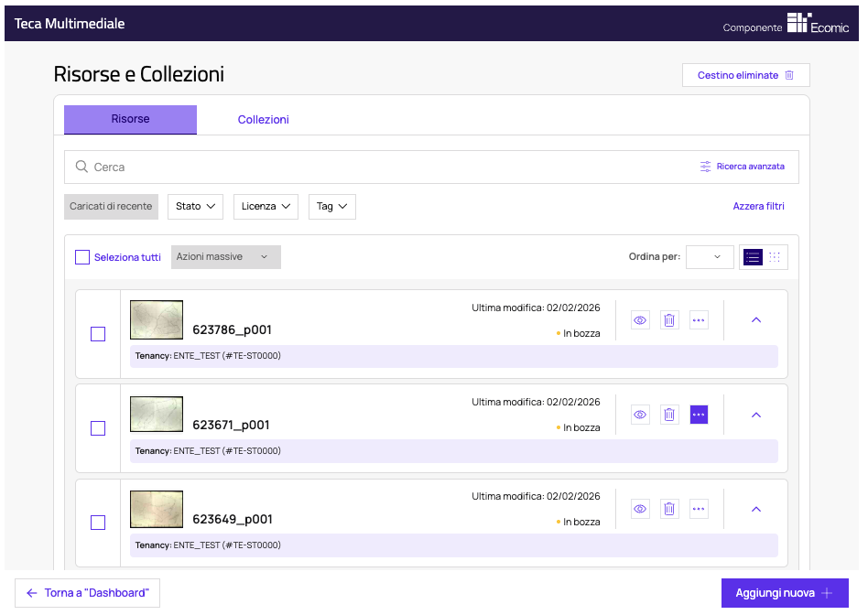The image size is (868, 615).
Task: Switch to grid view layout
Action: click(775, 257)
